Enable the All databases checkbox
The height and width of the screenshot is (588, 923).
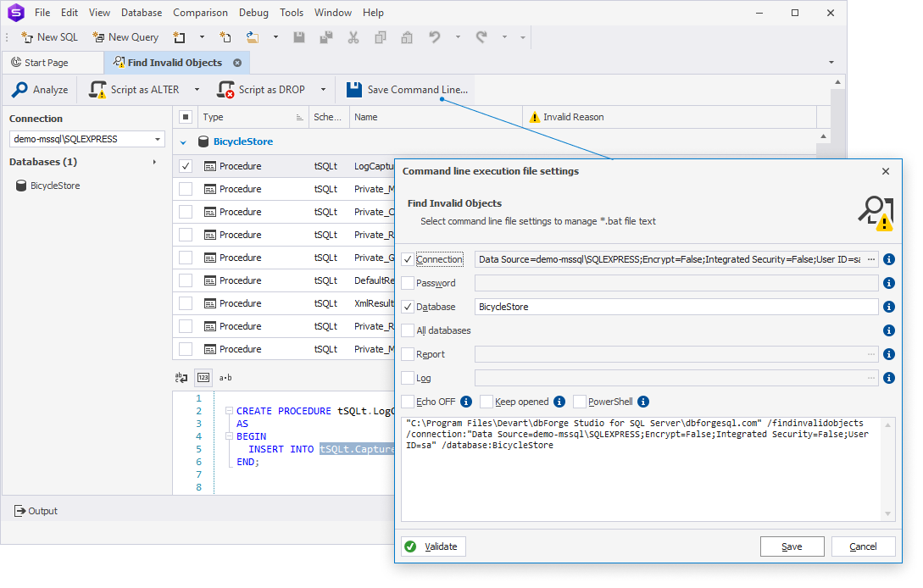pos(408,330)
